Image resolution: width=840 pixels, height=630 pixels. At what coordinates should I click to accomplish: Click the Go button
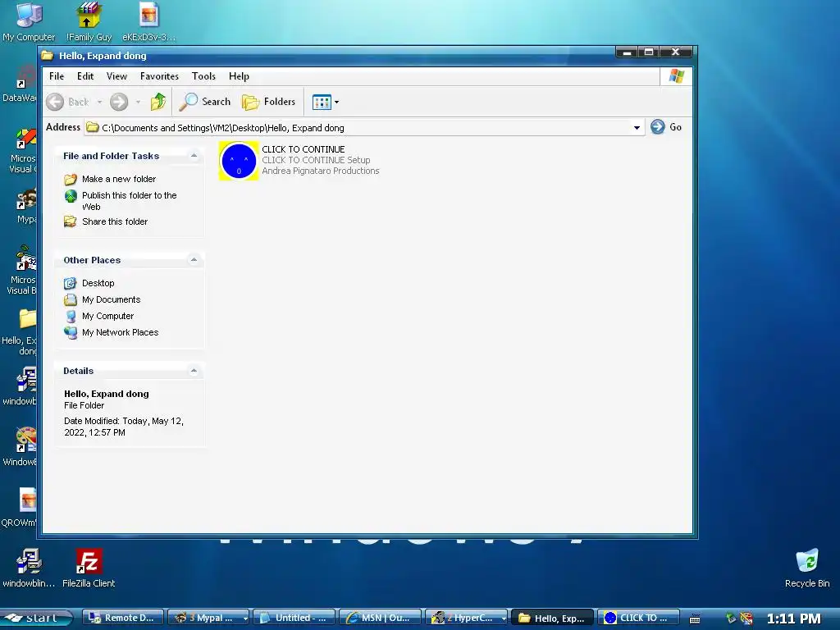point(666,127)
